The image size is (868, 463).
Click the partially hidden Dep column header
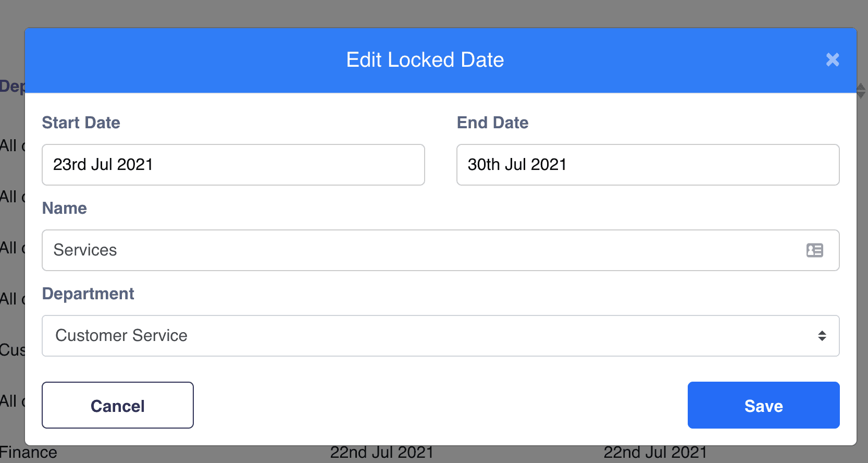11,86
